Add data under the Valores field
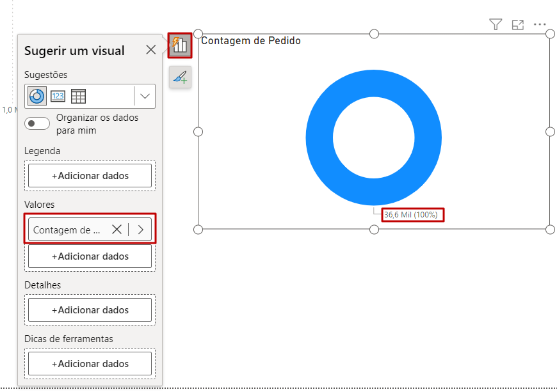The image size is (557, 392). [90, 256]
